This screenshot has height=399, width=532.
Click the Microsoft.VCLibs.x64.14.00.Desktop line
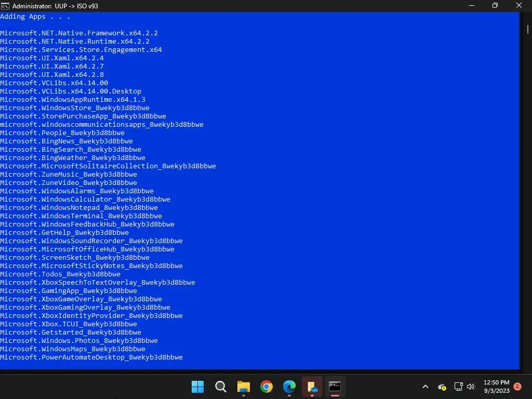point(71,91)
